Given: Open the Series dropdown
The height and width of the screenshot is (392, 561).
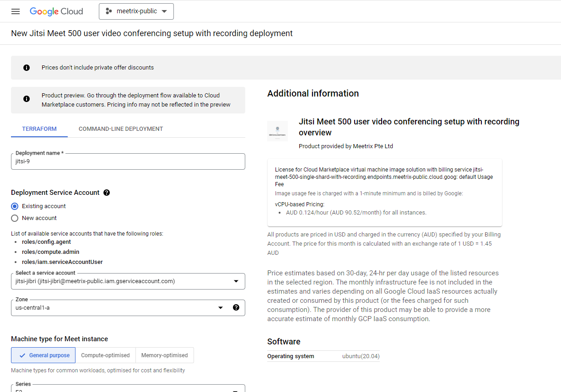Looking at the screenshot, I should click(x=128, y=388).
